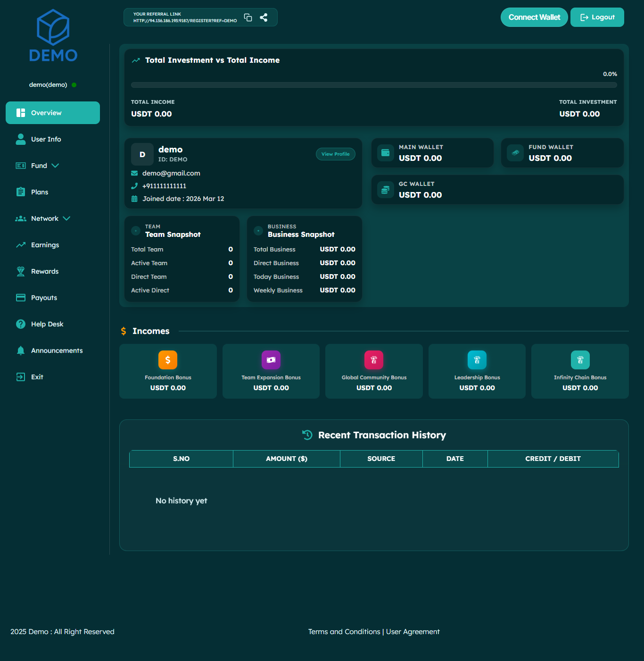Click the View Profile button
Viewport: 644px width, 661px height.
(335, 154)
